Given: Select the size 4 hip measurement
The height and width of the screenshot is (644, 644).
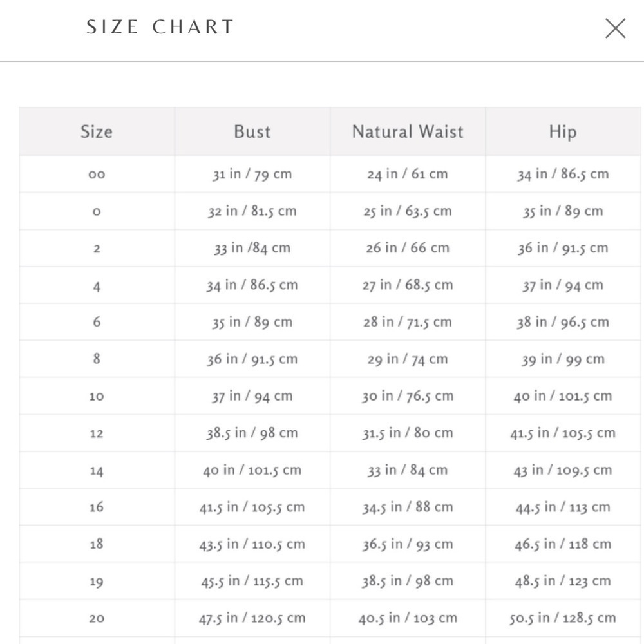Looking at the screenshot, I should [563, 285].
